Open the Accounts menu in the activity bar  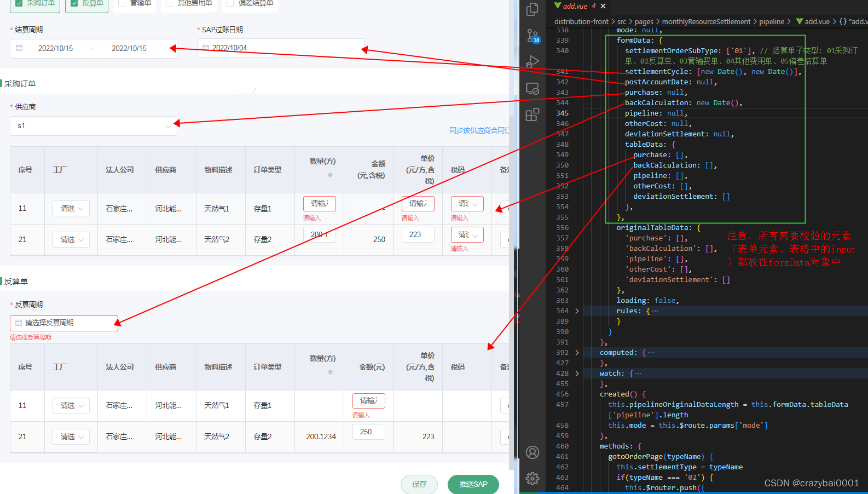pyautogui.click(x=532, y=452)
